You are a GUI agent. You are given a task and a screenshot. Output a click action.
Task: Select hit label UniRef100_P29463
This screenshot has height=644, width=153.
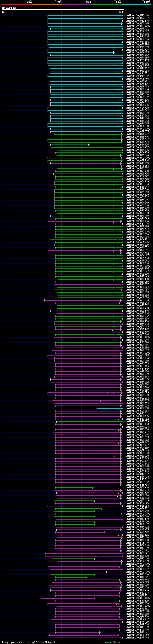137,60
